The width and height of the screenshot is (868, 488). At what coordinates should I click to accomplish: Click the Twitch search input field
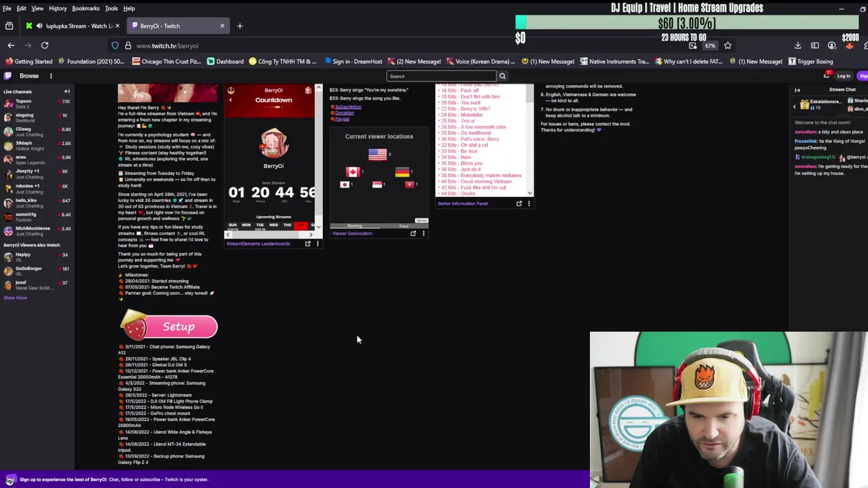[x=441, y=76]
